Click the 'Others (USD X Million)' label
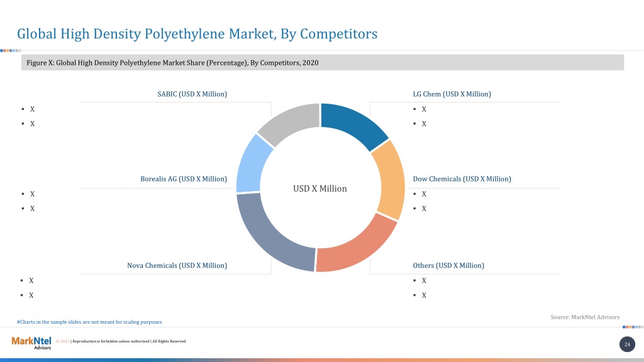Image resolution: width=644 pixels, height=362 pixels. pyautogui.click(x=448, y=266)
